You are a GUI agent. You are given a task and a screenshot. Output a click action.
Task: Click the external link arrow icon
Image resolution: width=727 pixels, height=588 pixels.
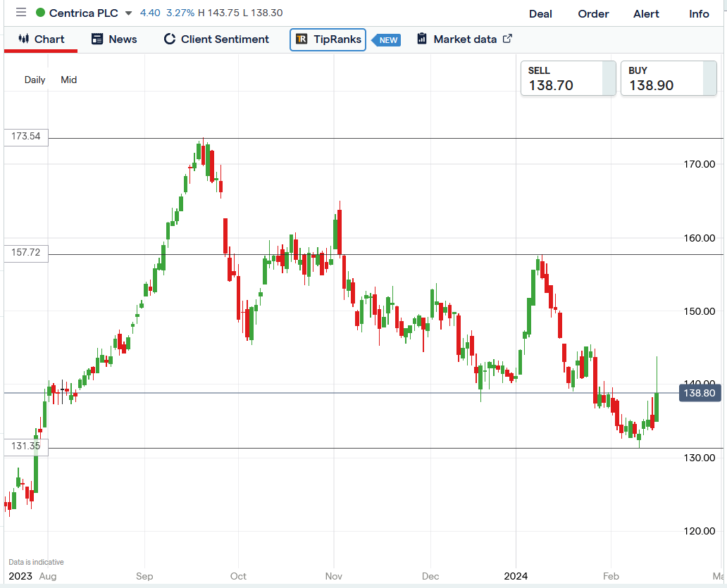coord(508,39)
